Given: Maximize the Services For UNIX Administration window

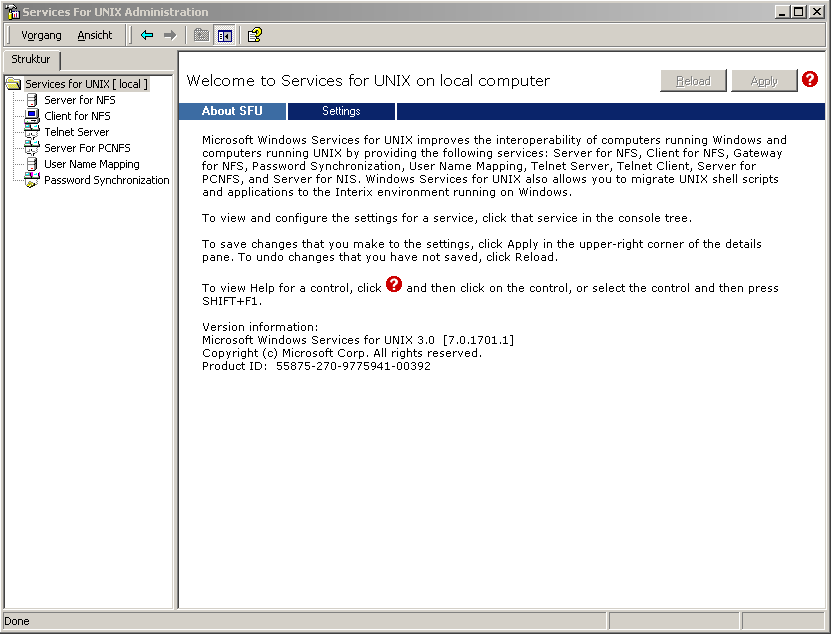Looking at the screenshot, I should 799,11.
